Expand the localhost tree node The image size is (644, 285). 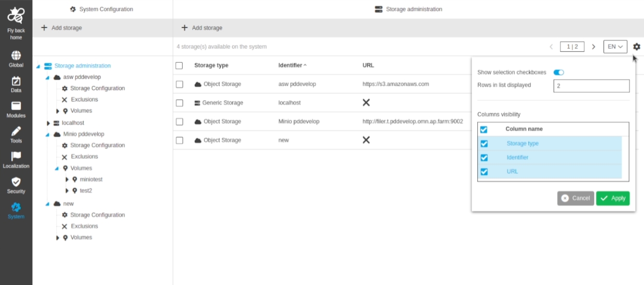[x=48, y=123]
